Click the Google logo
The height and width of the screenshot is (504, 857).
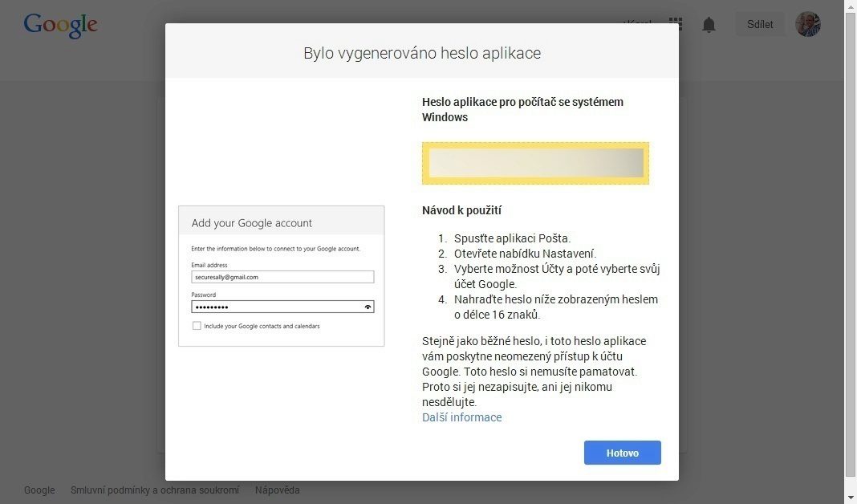pyautogui.click(x=60, y=25)
